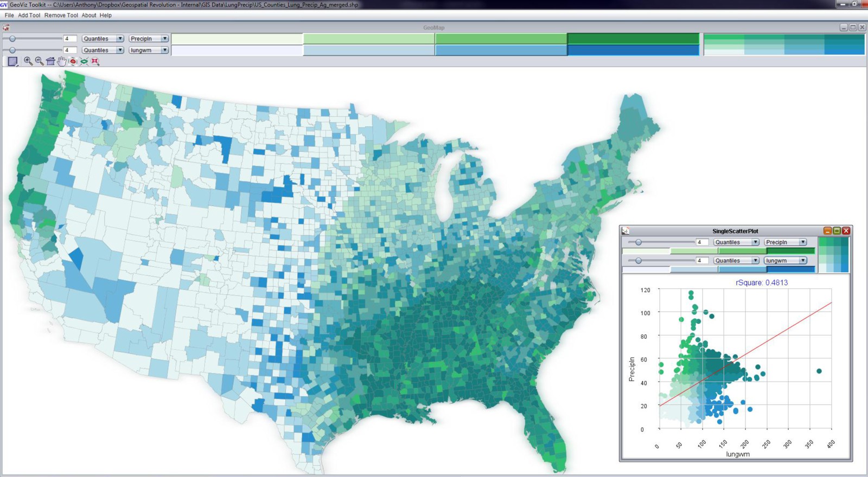Screen dimensions: 868x477
Task: Activate the zoom out magnifier tool
Action: click(39, 61)
